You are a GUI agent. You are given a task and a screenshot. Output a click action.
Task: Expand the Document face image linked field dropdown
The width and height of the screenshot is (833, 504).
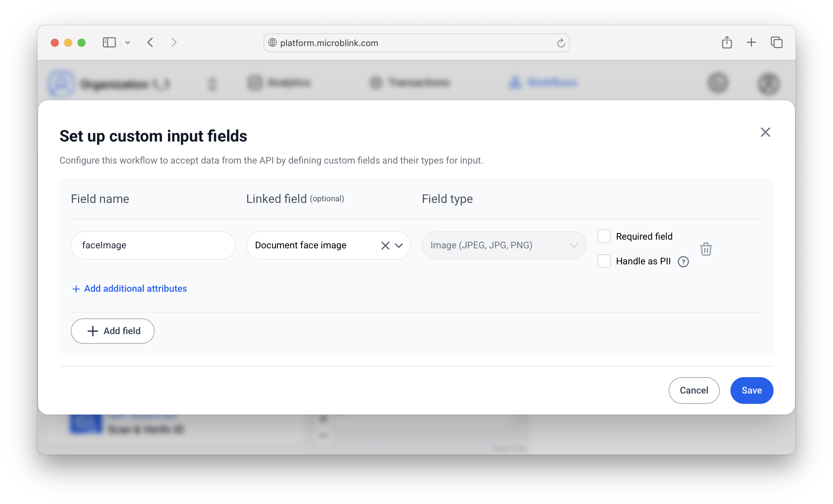[x=399, y=246]
